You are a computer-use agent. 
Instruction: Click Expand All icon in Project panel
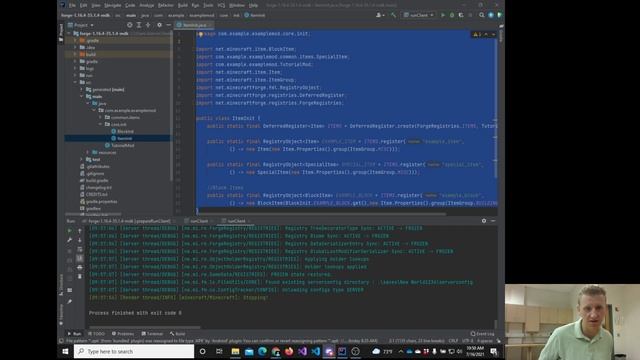click(x=139, y=25)
